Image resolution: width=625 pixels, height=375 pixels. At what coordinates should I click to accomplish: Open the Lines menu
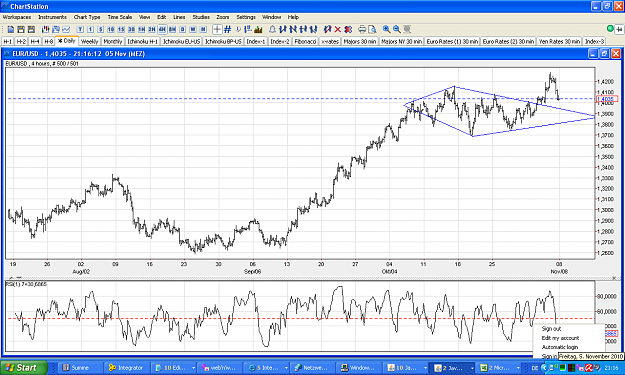point(179,17)
